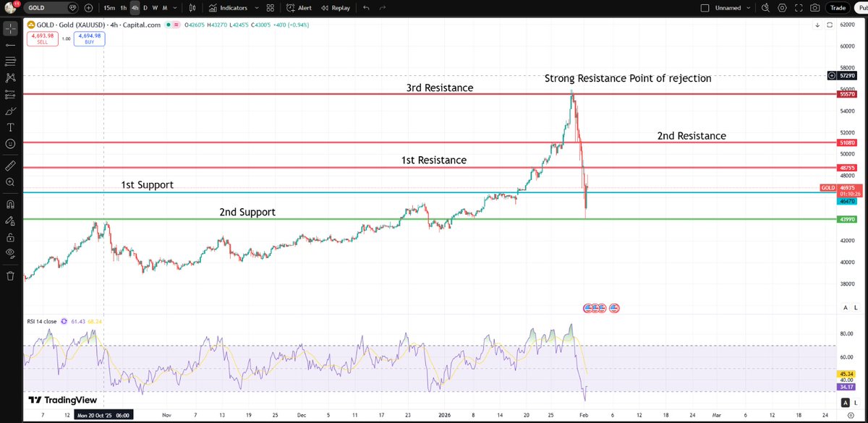Click the cyan 4647'0 price line label
The image size is (868, 423).
847,202
